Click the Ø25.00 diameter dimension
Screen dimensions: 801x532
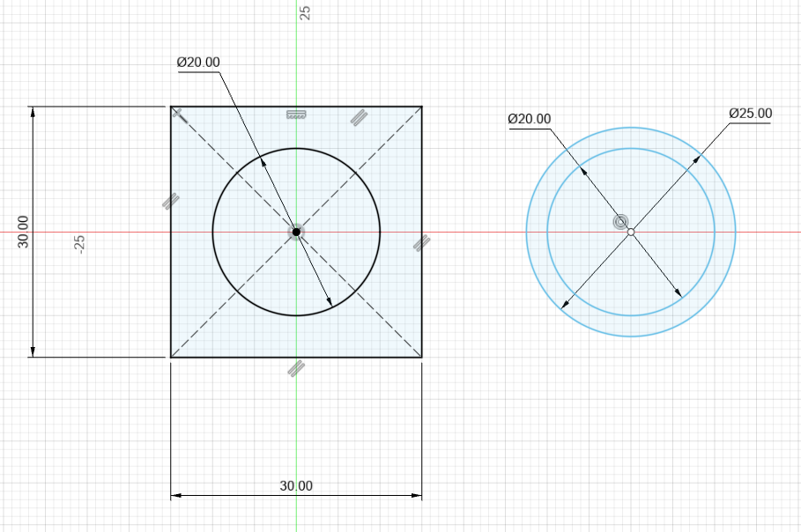[751, 114]
